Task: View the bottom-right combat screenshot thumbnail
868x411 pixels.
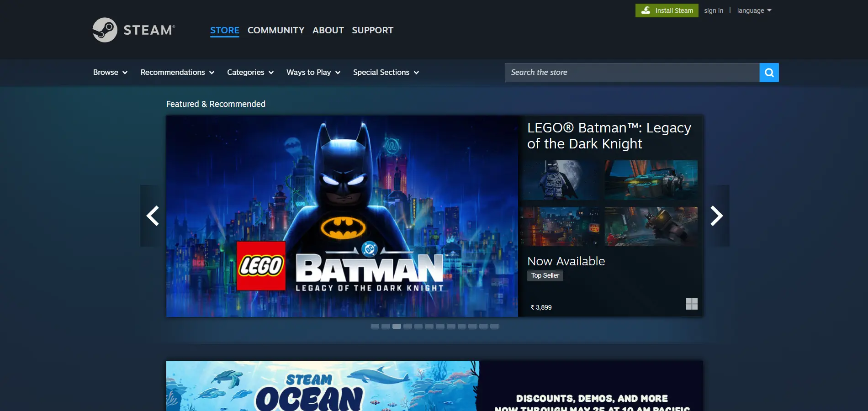Action: pos(651,227)
